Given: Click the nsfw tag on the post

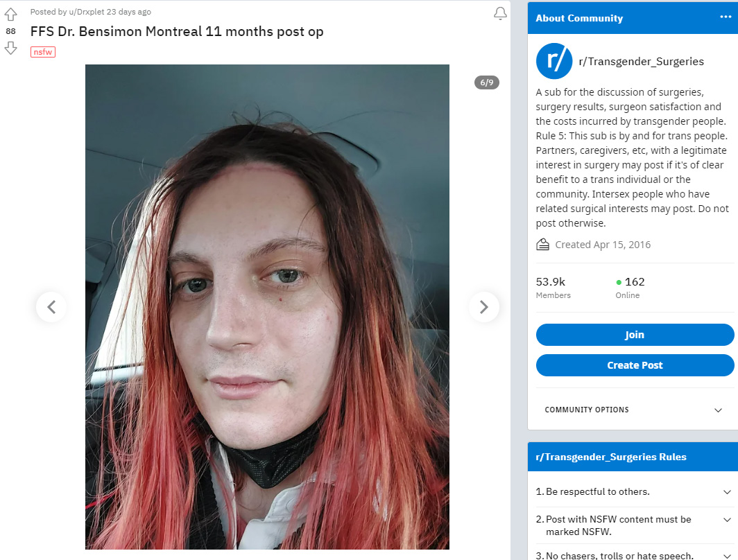Looking at the screenshot, I should pos(43,52).
